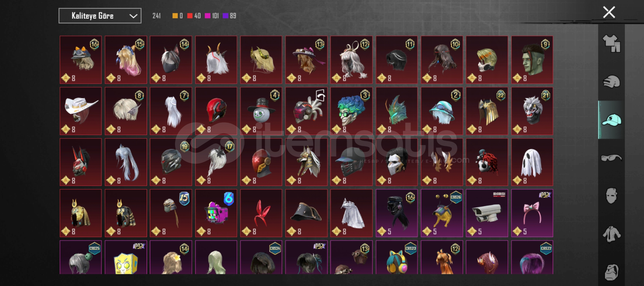Open the face mask category icon
Viewport: 644px width, 286px height.
[x=611, y=196]
